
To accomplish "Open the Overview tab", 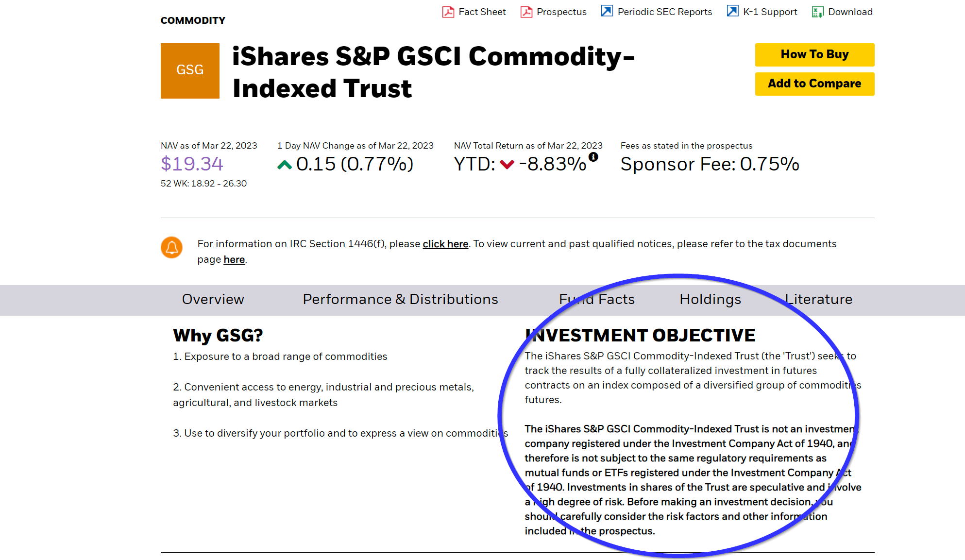I will (213, 299).
